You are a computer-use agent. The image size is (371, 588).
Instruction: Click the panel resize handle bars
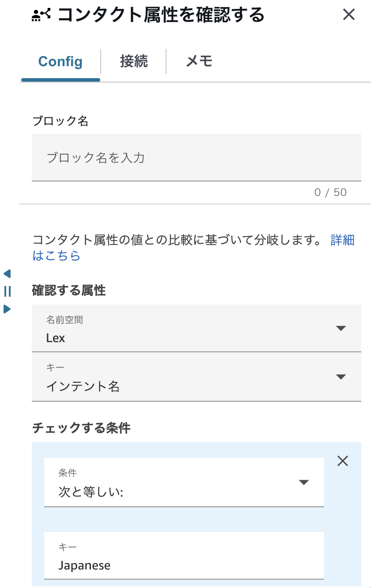point(7,291)
